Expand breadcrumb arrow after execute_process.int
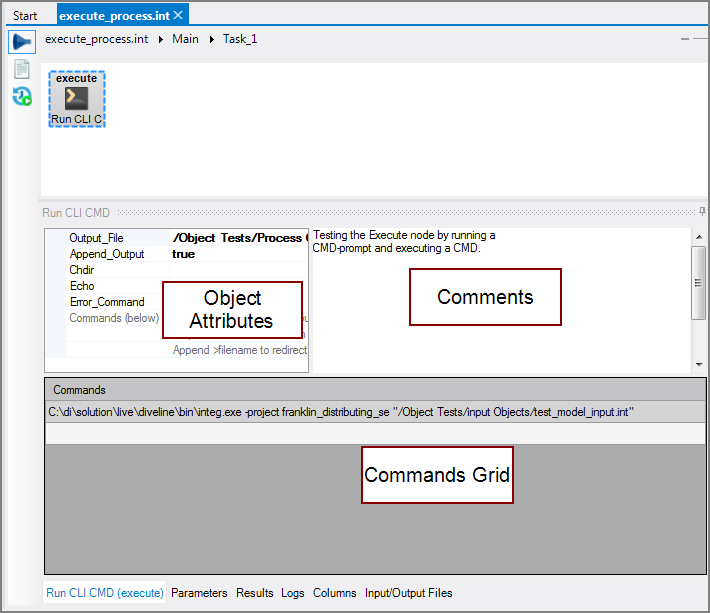 [x=161, y=39]
